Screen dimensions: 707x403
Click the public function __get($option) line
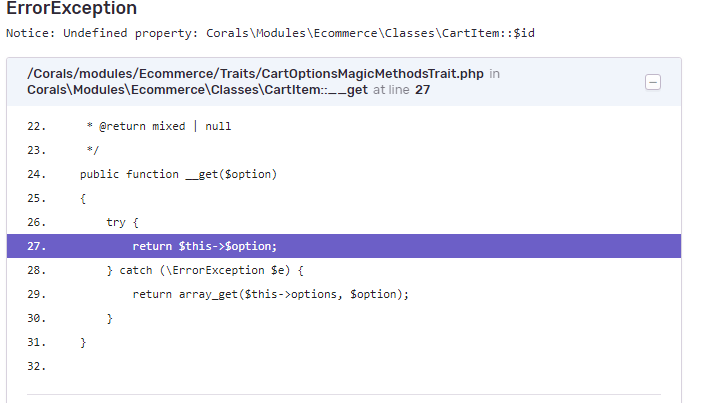point(179,174)
